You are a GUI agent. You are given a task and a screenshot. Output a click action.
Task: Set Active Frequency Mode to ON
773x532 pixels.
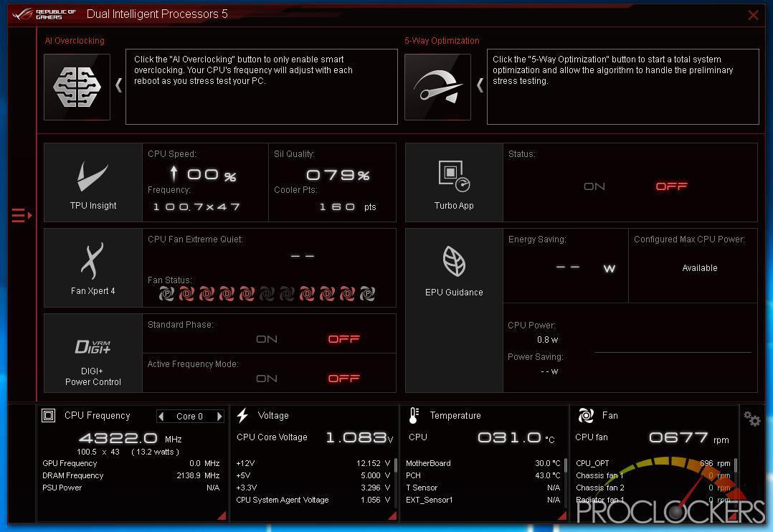click(267, 379)
